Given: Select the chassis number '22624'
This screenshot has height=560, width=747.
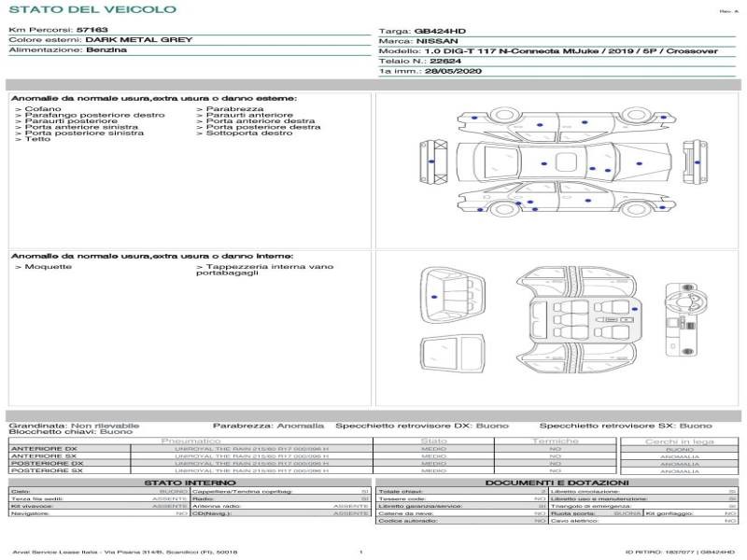Looking at the screenshot, I should (445, 61).
